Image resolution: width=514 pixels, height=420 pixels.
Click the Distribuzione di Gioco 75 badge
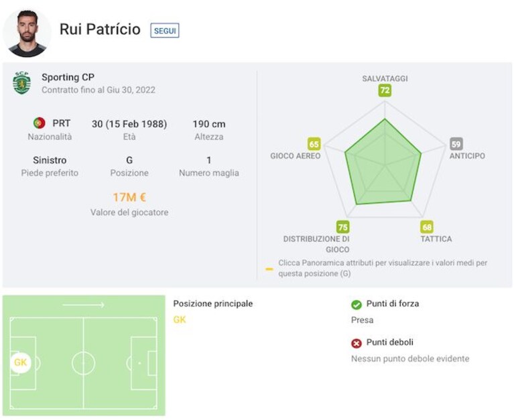342,227
